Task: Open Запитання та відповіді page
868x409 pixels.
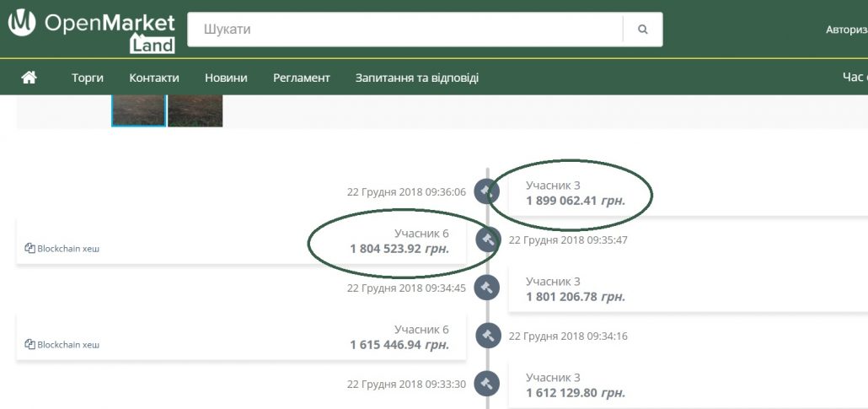Action: tap(417, 78)
